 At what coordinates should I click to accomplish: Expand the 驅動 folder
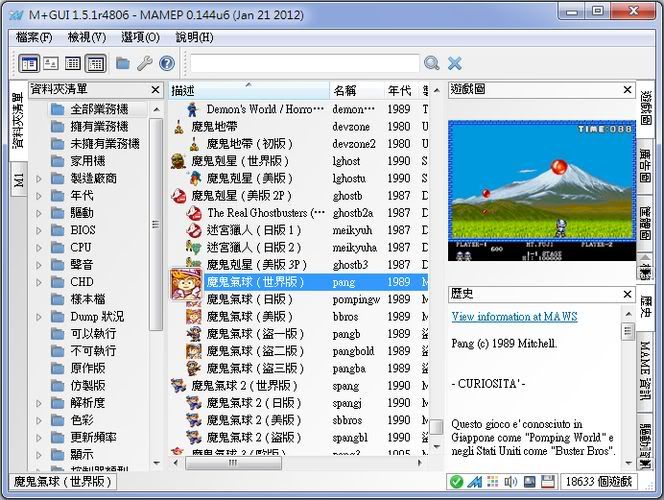point(39,213)
